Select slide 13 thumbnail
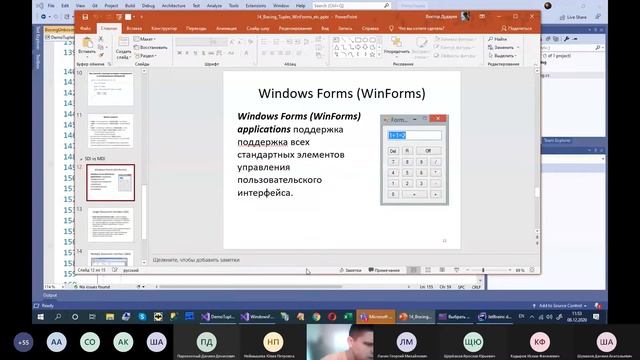Viewport: 640px width, 360px height. click(x=110, y=225)
